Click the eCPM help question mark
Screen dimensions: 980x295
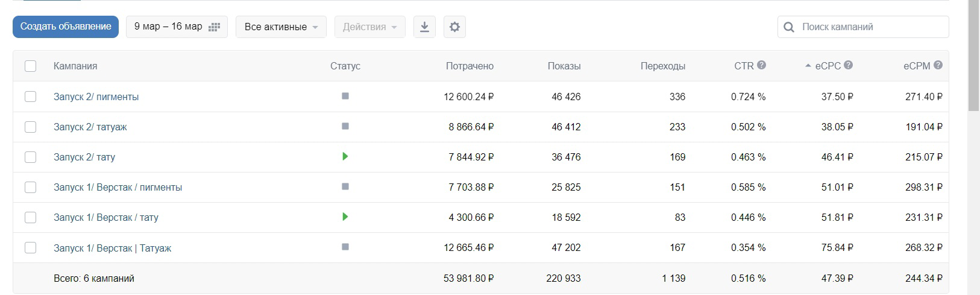point(938,65)
